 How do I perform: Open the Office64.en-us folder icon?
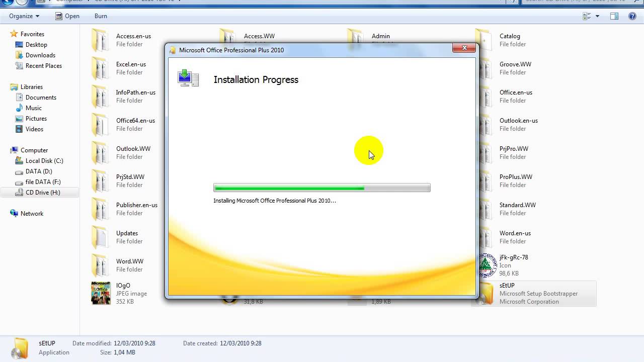point(100,125)
